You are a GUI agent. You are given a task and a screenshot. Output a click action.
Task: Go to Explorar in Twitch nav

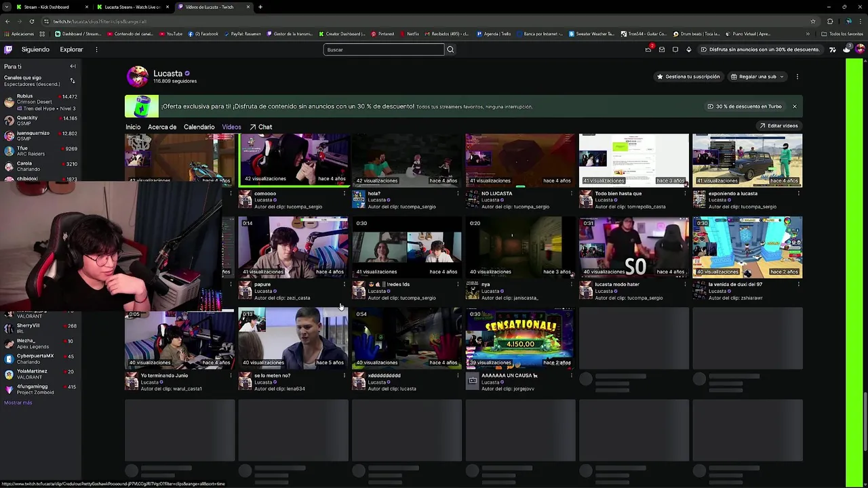[71, 49]
